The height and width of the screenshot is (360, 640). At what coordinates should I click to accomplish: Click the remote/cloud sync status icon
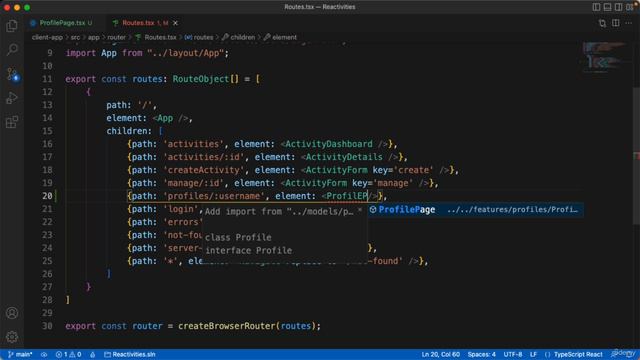[x=44, y=354]
